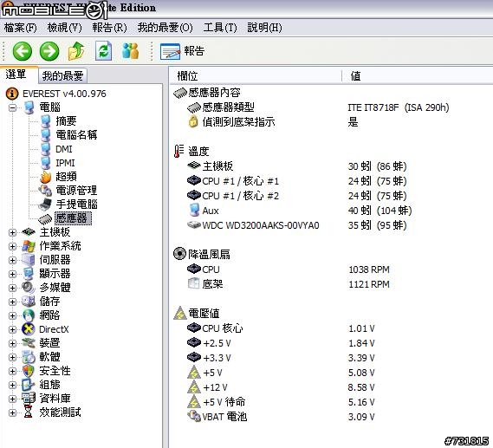Select the highlighted 感應器 tree item
The width and height of the screenshot is (493, 448).
click(73, 218)
